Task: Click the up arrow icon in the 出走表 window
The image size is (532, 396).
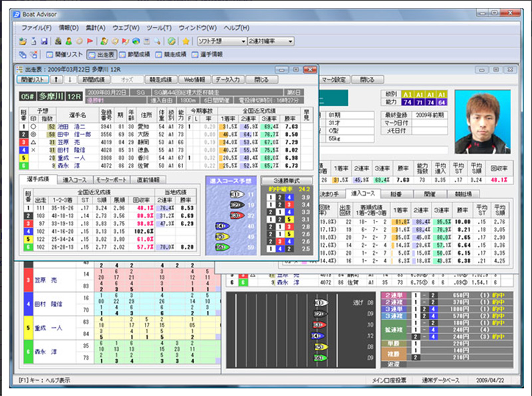Action: click(55, 79)
